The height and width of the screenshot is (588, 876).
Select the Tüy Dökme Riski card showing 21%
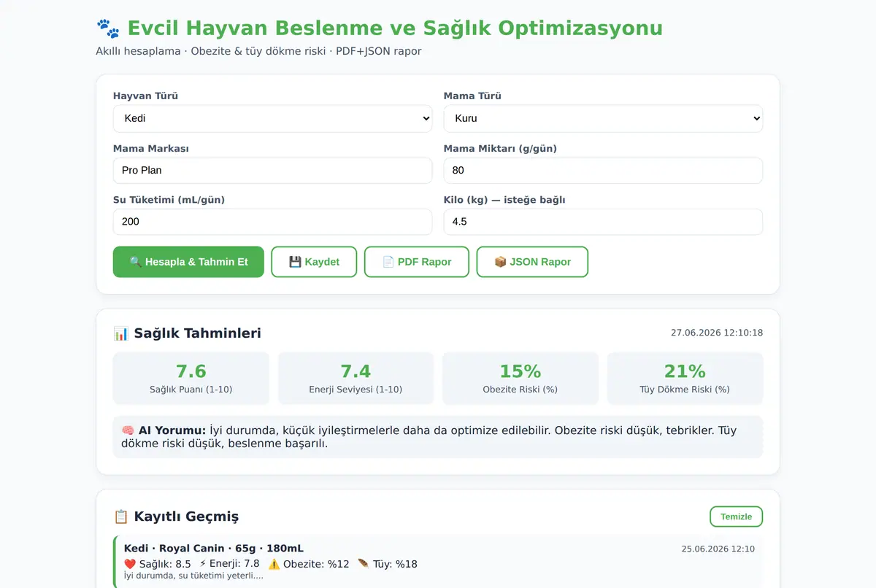685,379
